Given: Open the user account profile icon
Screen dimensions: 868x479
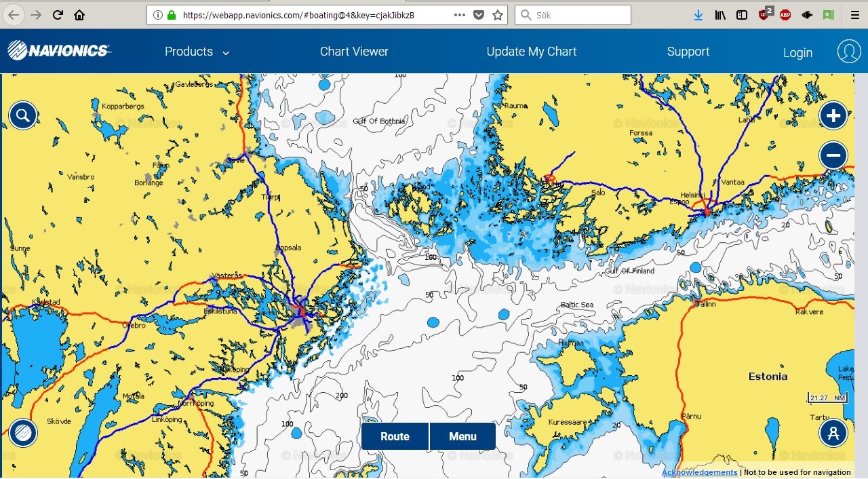Looking at the screenshot, I should (848, 52).
